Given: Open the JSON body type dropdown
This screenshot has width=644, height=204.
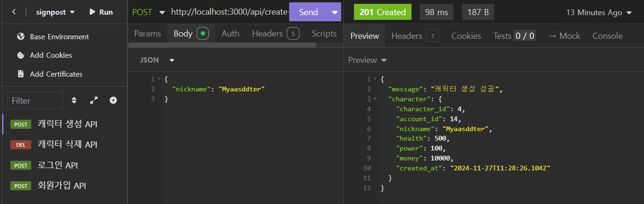Looking at the screenshot, I should [x=157, y=60].
